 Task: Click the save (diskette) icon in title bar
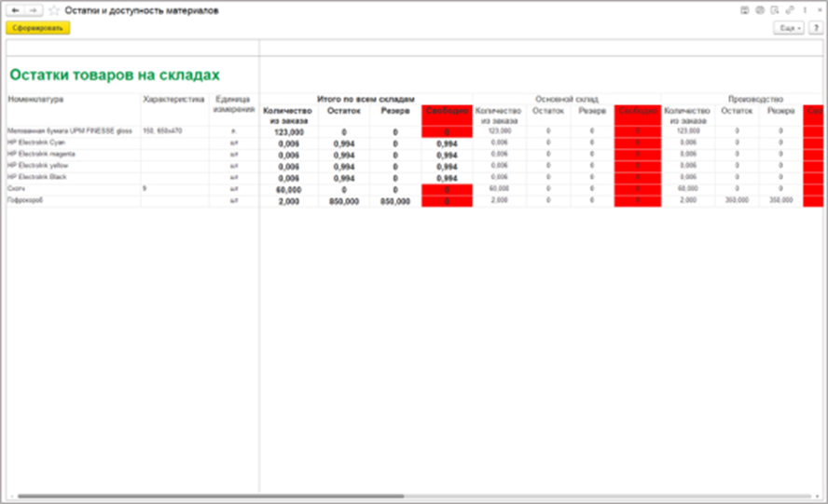(x=745, y=9)
